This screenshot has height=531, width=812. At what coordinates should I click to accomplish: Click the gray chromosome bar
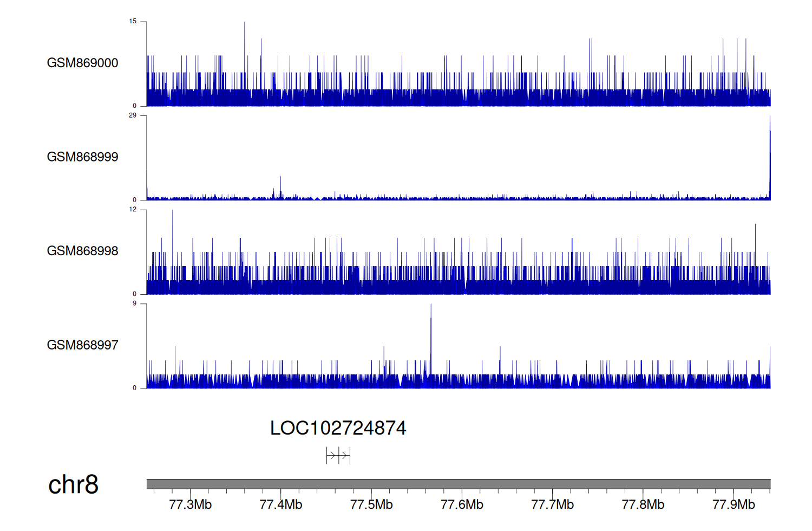tap(458, 484)
